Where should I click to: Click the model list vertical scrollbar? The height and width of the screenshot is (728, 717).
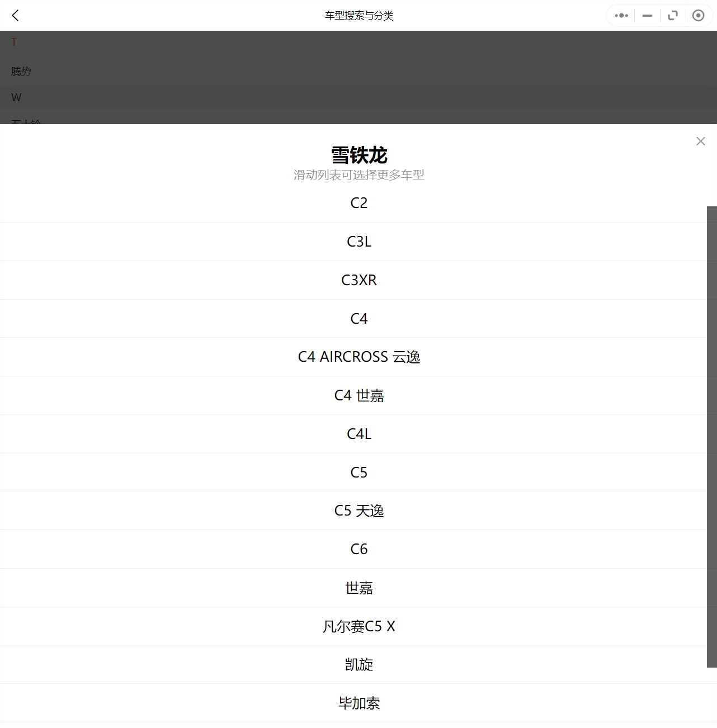pyautogui.click(x=711, y=436)
